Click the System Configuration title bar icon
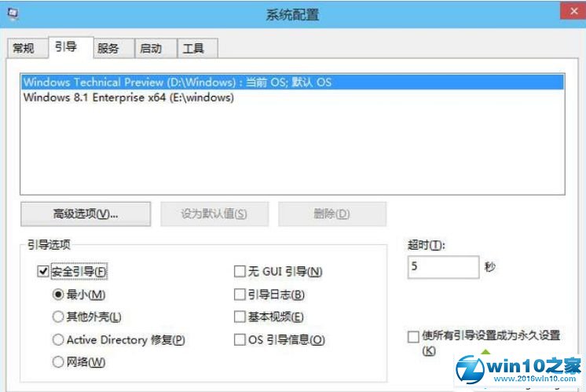Viewport: 586px width, 392px height. tap(10, 13)
